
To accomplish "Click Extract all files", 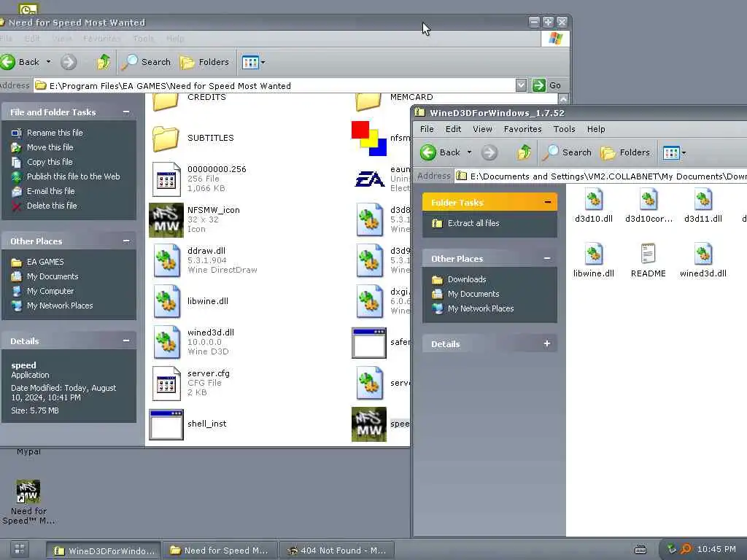I will click(473, 223).
